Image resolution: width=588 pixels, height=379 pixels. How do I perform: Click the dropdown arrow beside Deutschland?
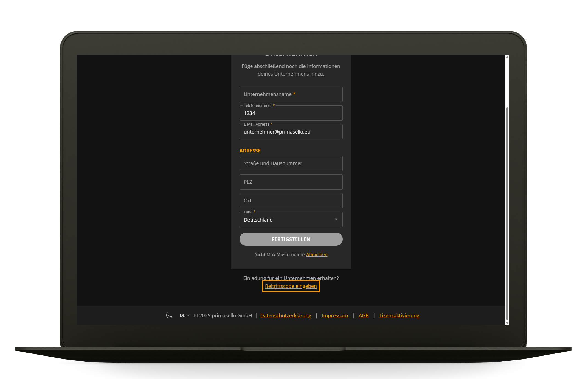[x=336, y=219]
